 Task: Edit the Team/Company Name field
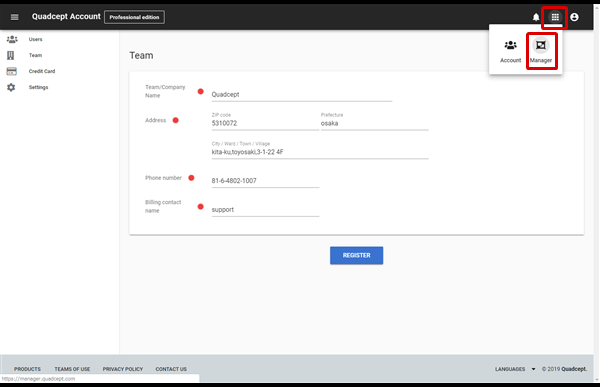302,95
